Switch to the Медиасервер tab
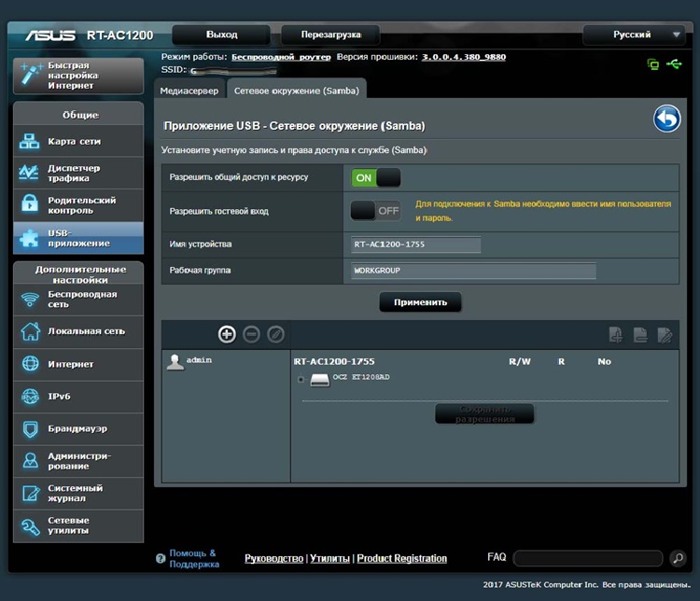The height and width of the screenshot is (601, 700). point(189,91)
